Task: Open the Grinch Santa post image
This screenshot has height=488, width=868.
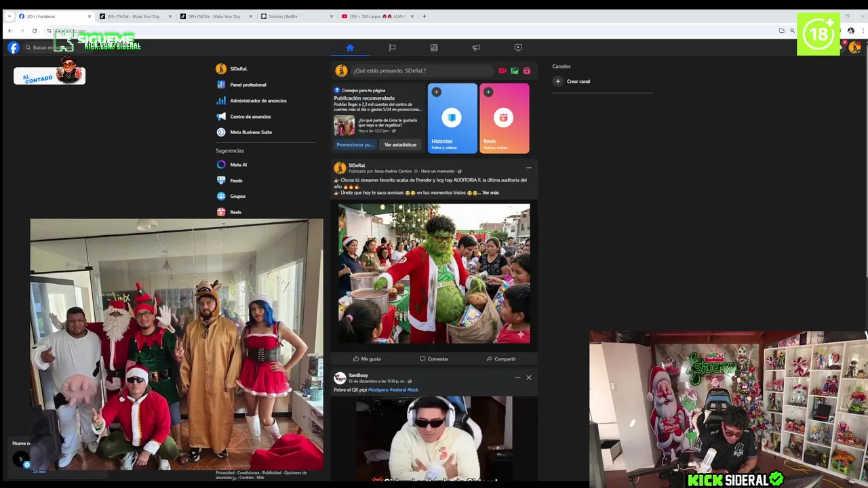Action: tap(434, 273)
